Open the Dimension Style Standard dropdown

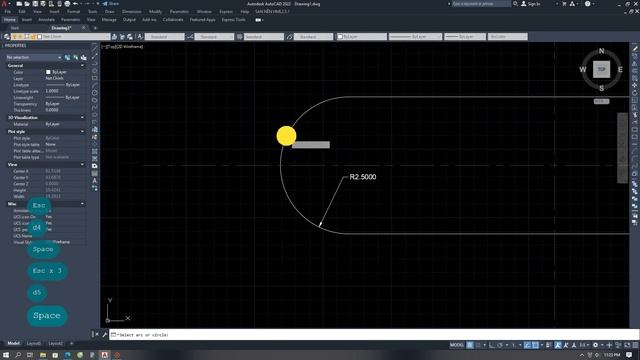tap(214, 37)
